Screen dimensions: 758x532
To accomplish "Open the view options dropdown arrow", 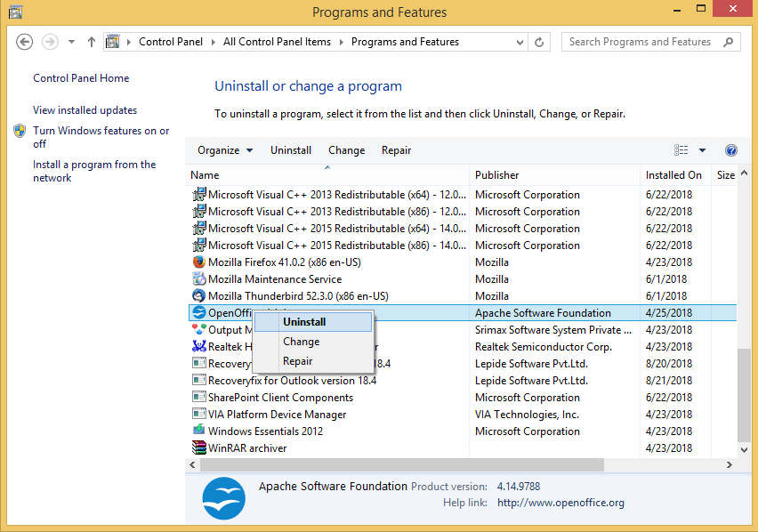I will click(702, 150).
